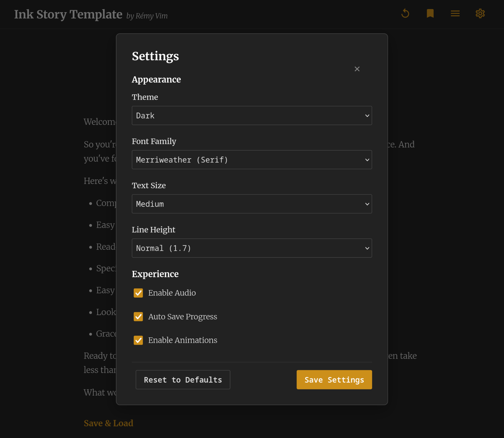Toggle the Auto Save Progress checkbox
The width and height of the screenshot is (504, 438).
pos(138,317)
